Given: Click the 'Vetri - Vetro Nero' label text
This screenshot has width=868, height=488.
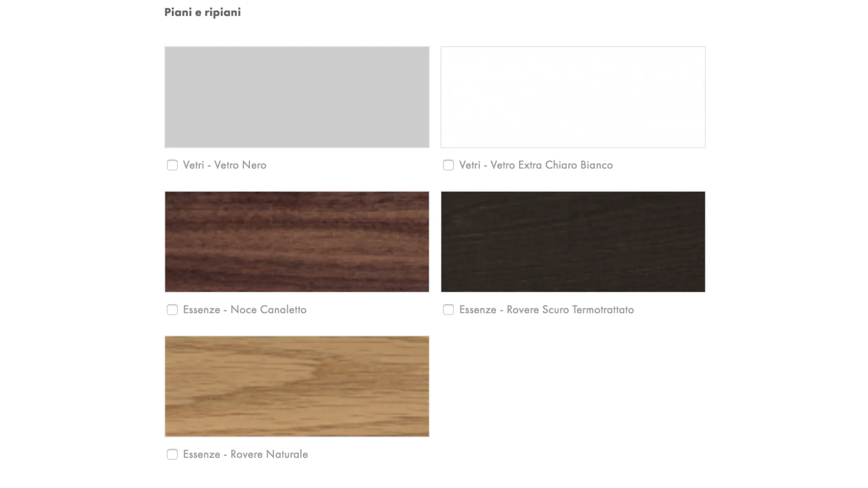Looking at the screenshot, I should pyautogui.click(x=225, y=165).
